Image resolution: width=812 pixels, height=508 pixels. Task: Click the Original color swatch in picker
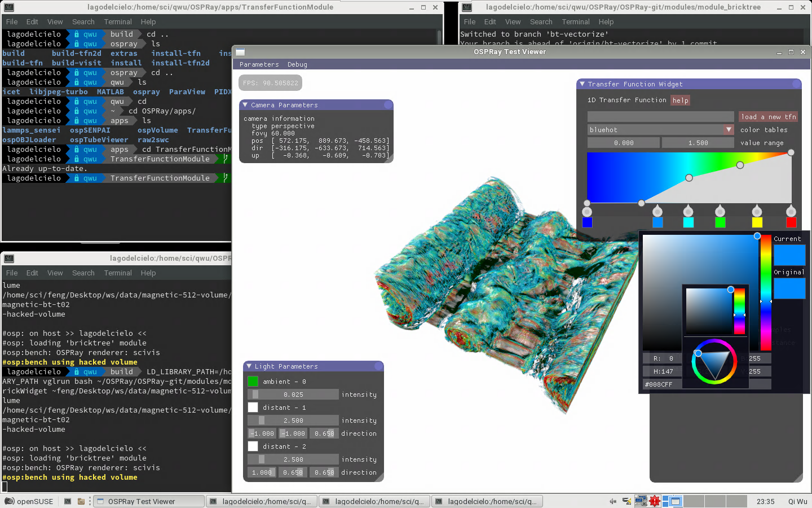[789, 289]
